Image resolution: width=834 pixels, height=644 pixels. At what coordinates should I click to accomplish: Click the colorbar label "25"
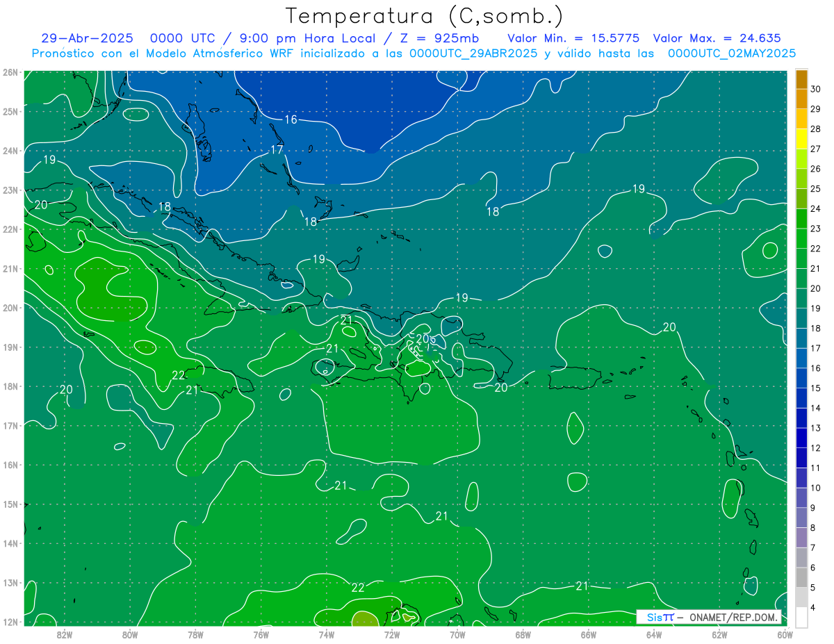(x=815, y=188)
